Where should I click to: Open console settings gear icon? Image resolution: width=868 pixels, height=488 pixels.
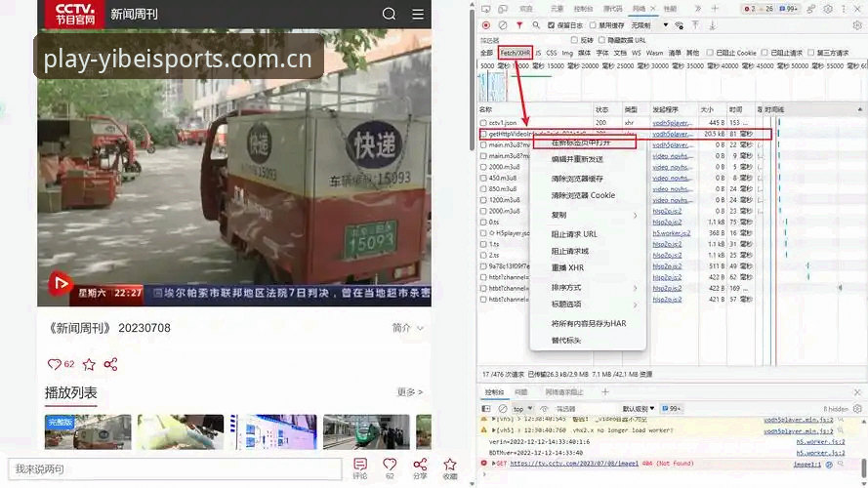[857, 408]
